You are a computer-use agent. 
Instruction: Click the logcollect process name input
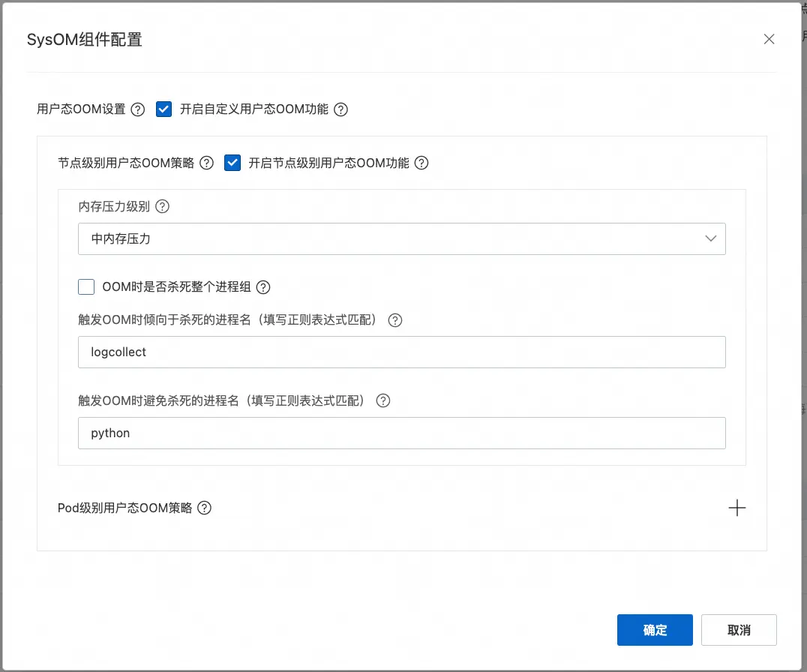click(402, 352)
